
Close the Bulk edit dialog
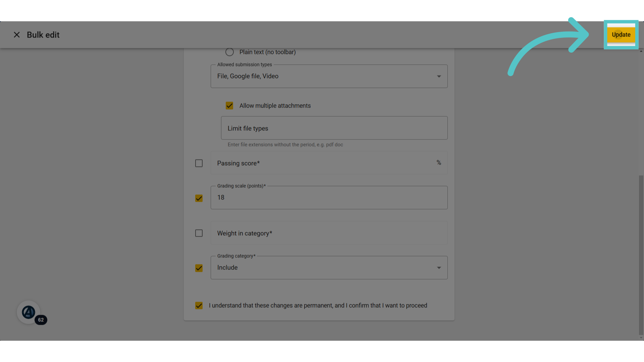tap(17, 35)
